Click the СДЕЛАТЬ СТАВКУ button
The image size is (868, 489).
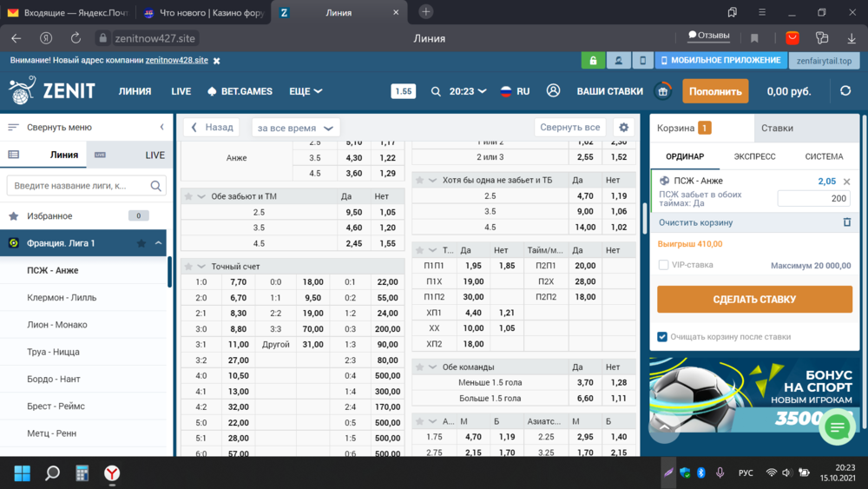pyautogui.click(x=754, y=299)
